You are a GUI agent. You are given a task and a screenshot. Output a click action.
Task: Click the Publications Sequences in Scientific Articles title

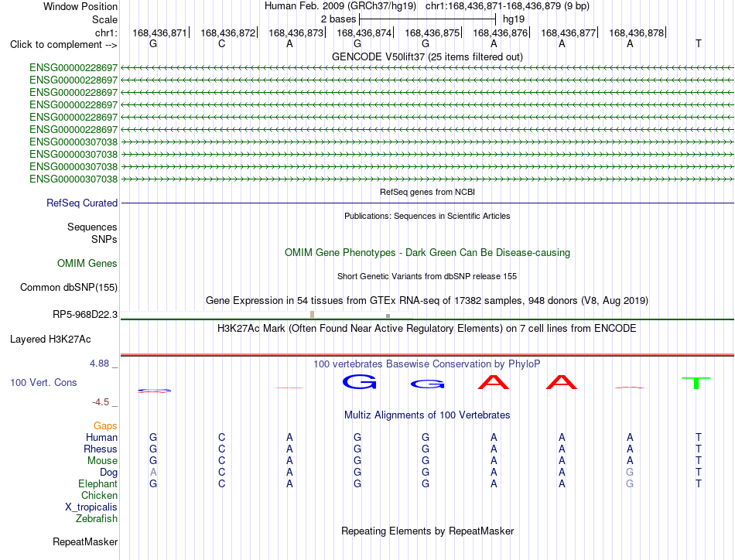point(427,216)
